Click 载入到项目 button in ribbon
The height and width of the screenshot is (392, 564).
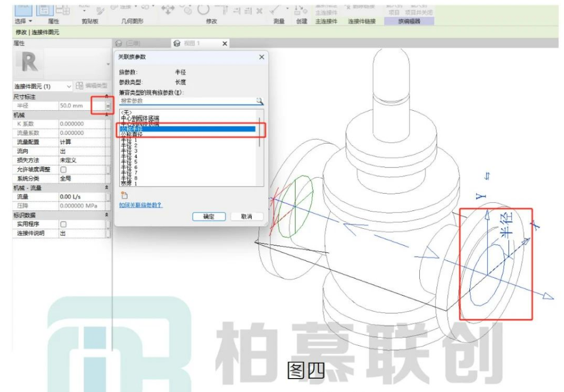tap(394, 9)
